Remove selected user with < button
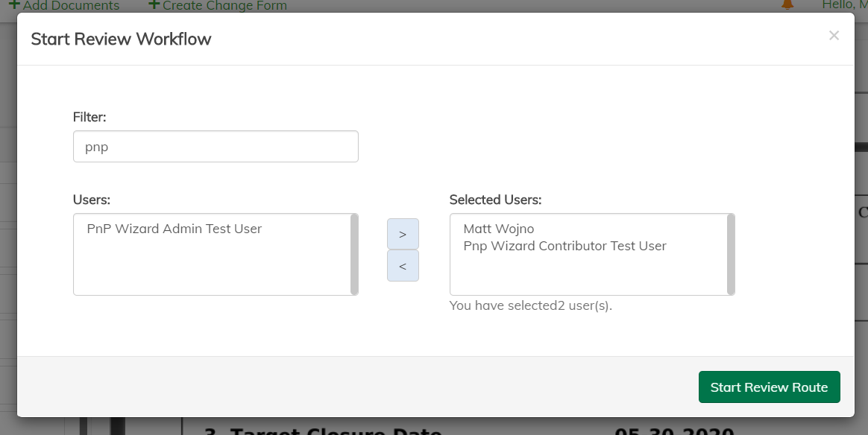This screenshot has height=435, width=868. [x=403, y=266]
